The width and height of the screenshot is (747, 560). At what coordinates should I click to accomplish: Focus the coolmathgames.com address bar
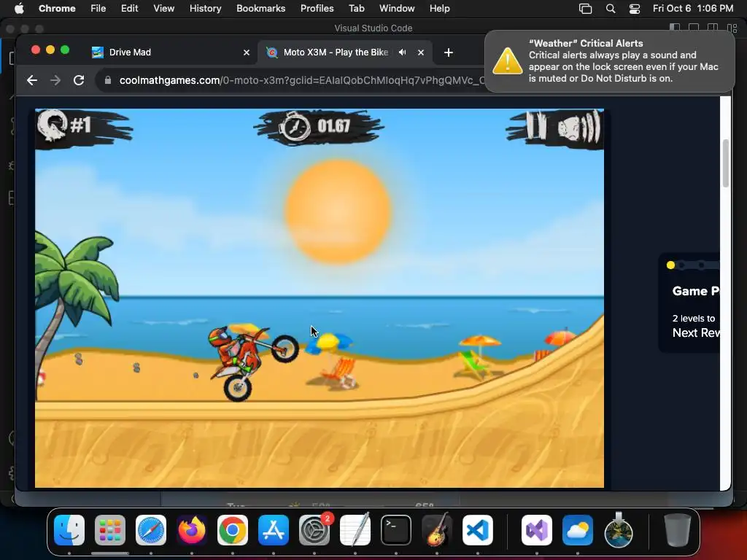(x=301, y=80)
